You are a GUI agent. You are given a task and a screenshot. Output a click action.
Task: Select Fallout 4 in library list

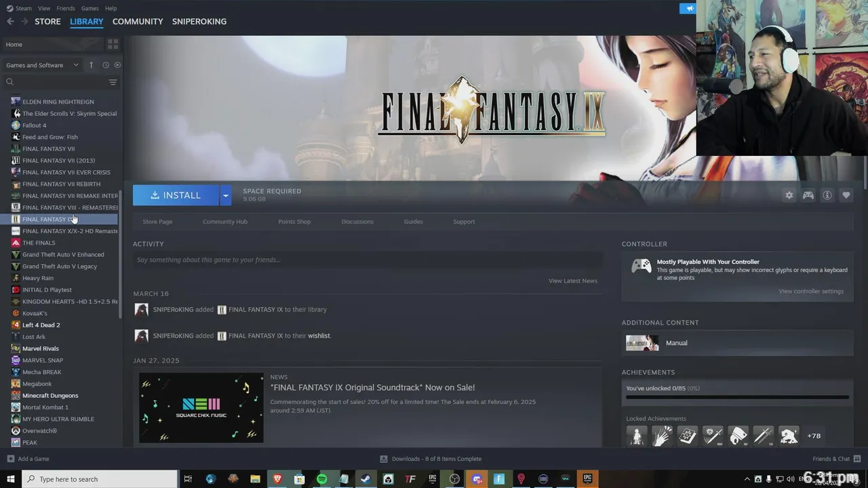[x=35, y=125]
